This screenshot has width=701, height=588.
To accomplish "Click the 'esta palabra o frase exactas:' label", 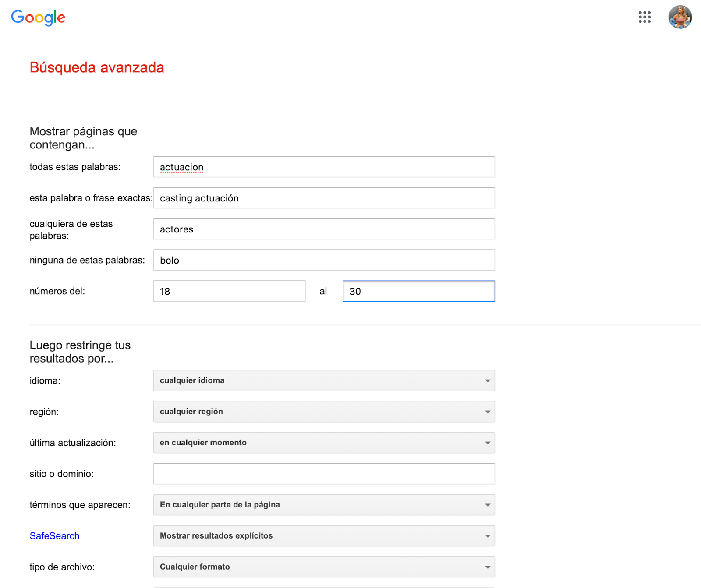I will (91, 198).
